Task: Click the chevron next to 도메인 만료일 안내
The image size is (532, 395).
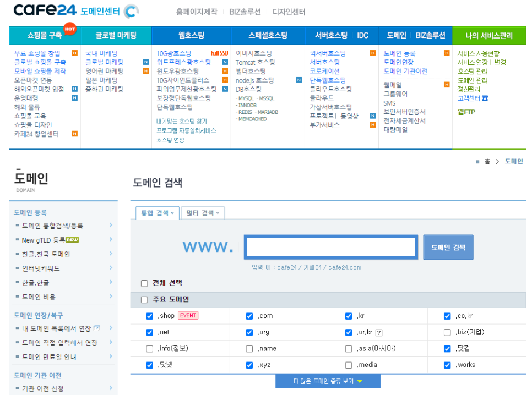Action: pyautogui.click(x=111, y=356)
